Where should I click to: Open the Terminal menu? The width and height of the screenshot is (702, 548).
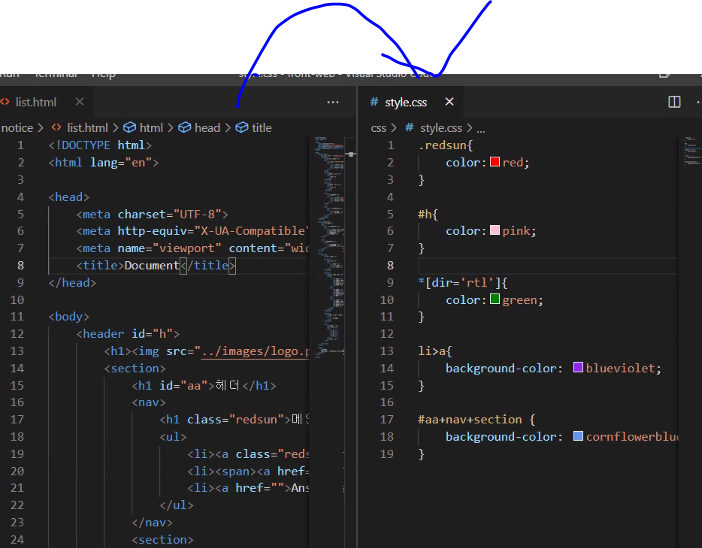point(56,75)
